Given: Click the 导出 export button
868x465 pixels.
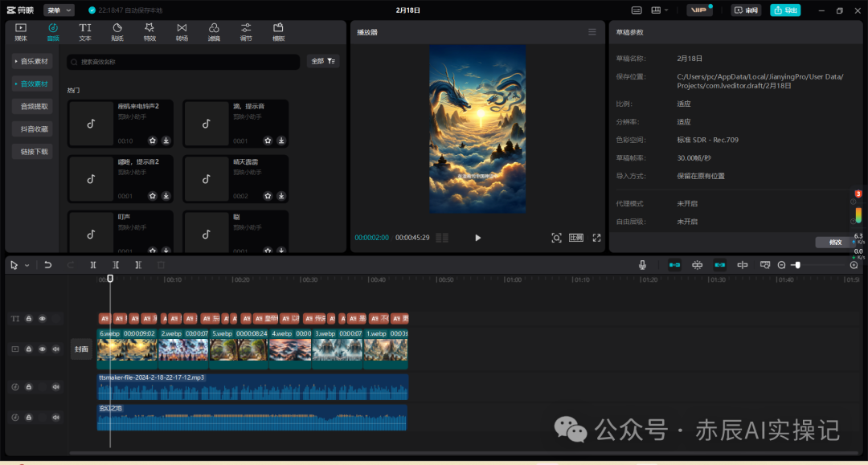Looking at the screenshot, I should (x=785, y=10).
